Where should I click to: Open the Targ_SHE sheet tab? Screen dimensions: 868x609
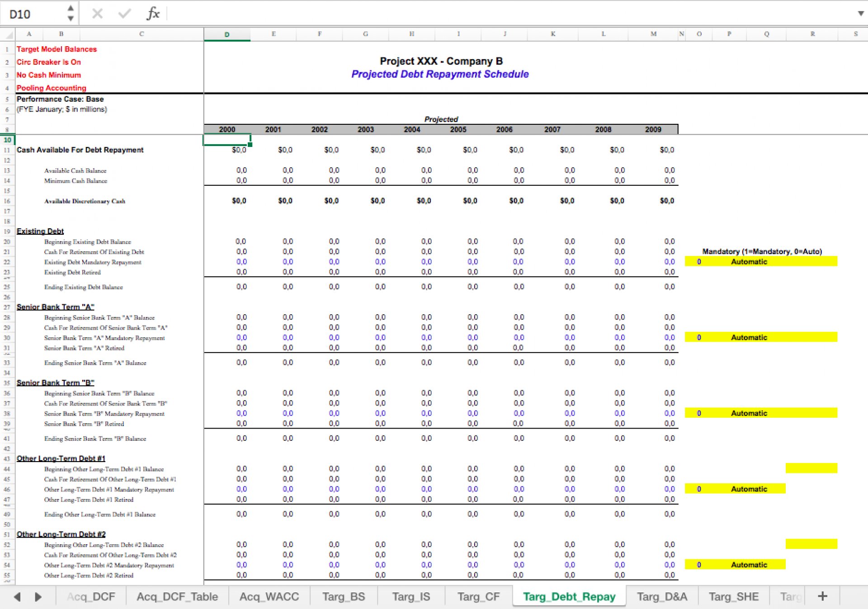tap(734, 597)
